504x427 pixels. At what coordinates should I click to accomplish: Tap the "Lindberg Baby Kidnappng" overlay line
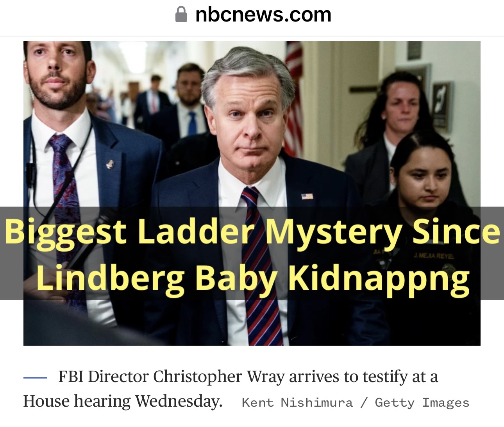(x=253, y=278)
